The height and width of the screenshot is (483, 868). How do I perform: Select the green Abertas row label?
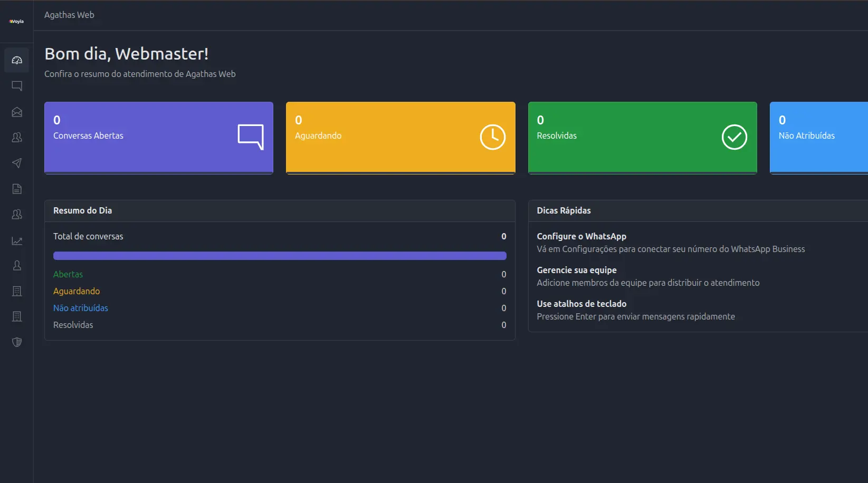(68, 274)
